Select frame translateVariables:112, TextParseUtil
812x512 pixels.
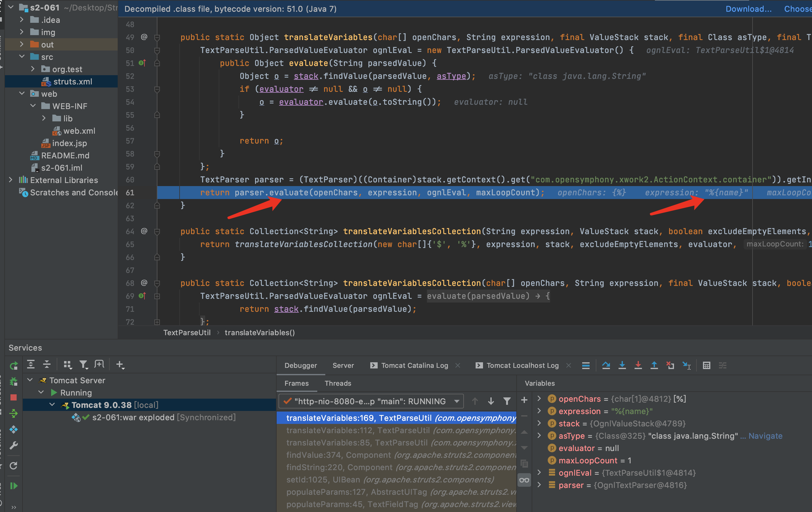tap(396, 430)
